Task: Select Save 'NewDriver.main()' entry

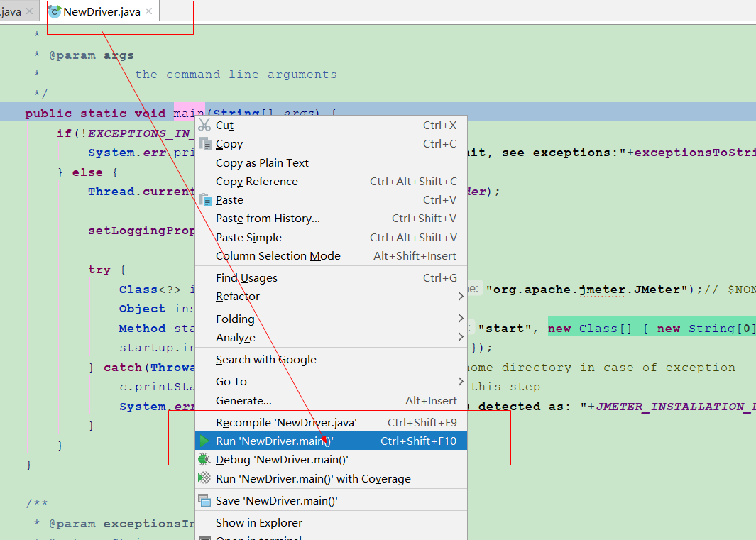Action: [x=331, y=500]
